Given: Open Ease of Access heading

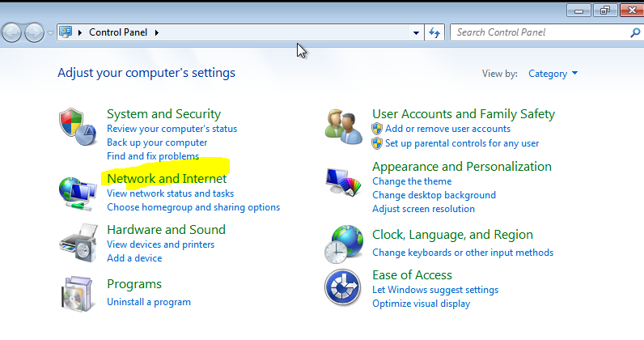Looking at the screenshot, I should (x=412, y=274).
